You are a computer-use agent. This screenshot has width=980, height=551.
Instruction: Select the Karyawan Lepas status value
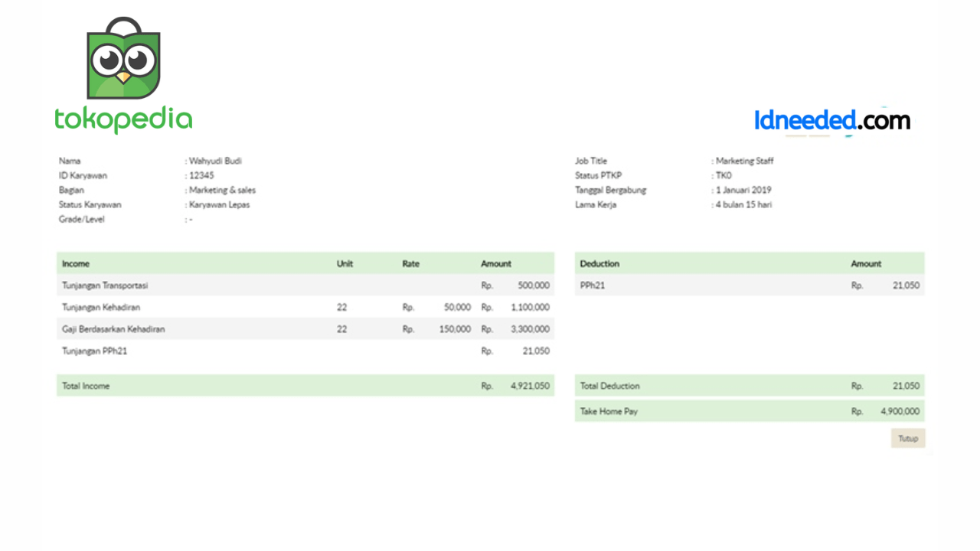219,204
